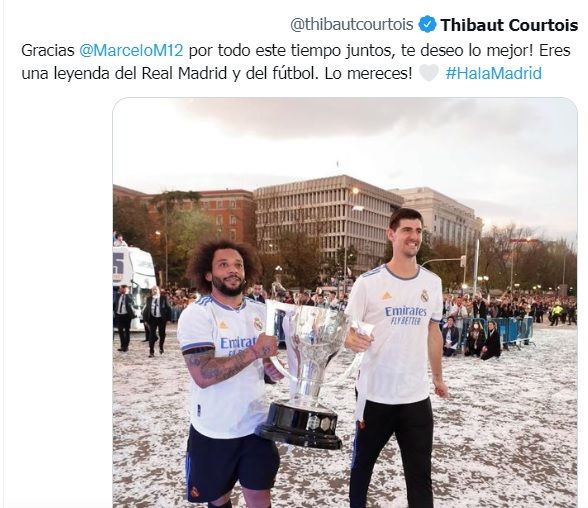
Task: Click the club crest on right player's jersey
Action: [424, 295]
